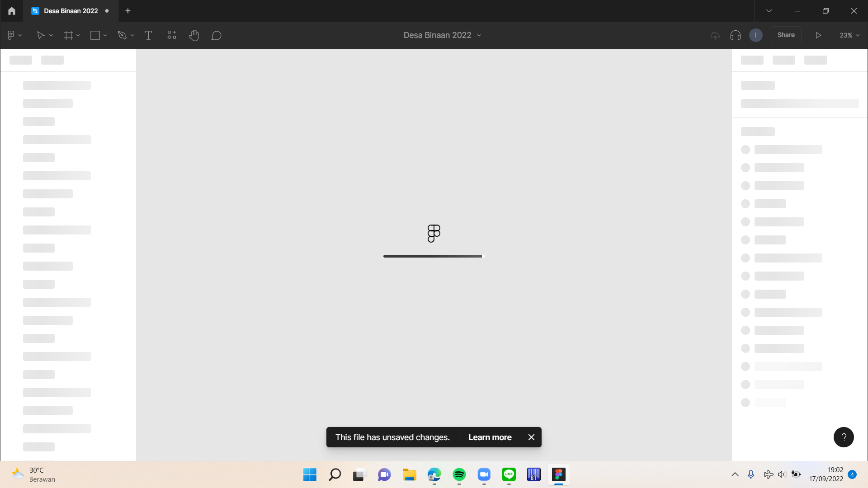
Task: Expand Frame tool options dropdown
Action: tap(78, 35)
